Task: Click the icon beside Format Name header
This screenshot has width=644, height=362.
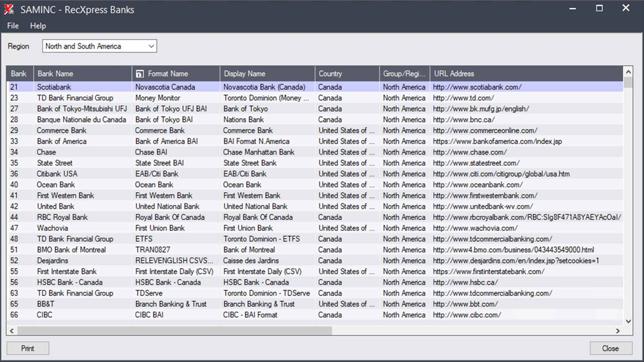Action: click(x=140, y=74)
